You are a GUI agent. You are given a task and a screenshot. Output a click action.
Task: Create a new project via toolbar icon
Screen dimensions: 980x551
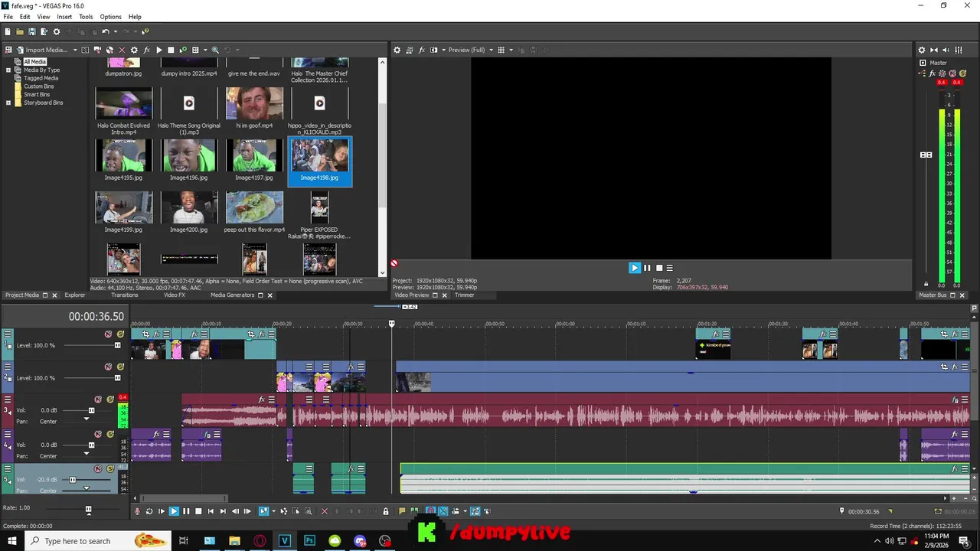click(8, 31)
